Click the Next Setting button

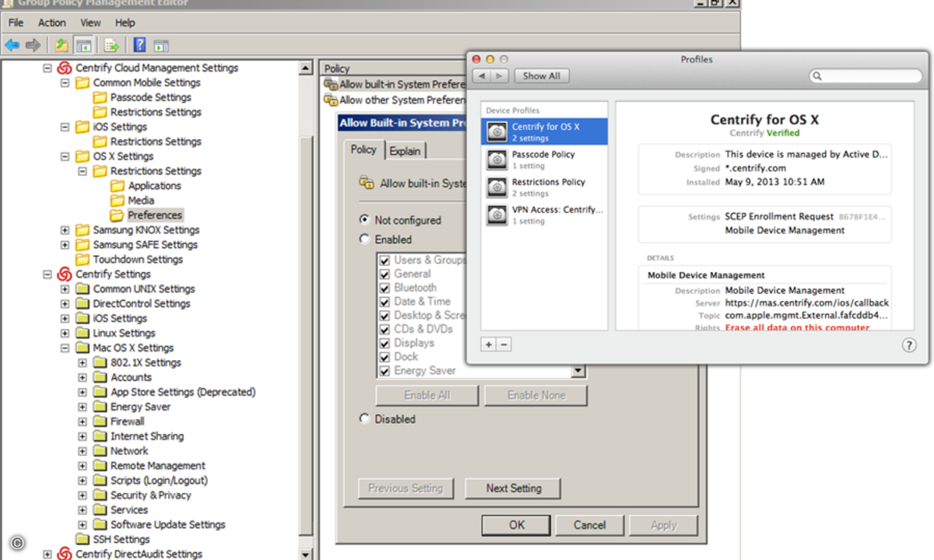pos(514,488)
